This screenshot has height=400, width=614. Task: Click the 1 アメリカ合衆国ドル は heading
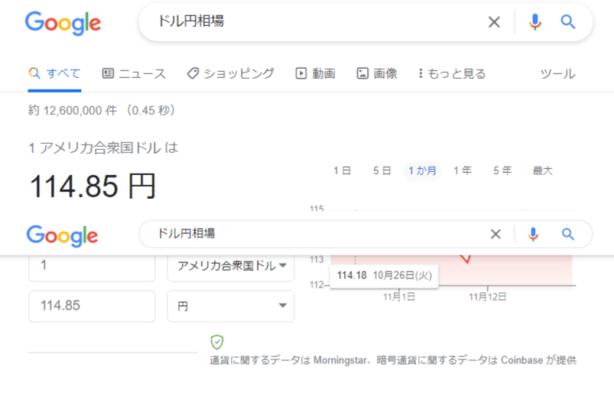pos(103,148)
